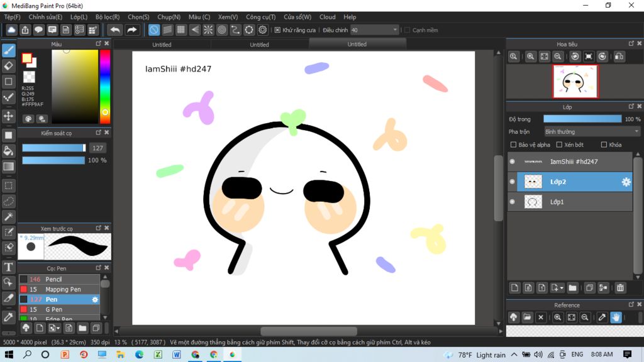Screen dimensions: 644x362
Task: Toggle the Cạnh mềm checkbox
Action: coord(407,30)
